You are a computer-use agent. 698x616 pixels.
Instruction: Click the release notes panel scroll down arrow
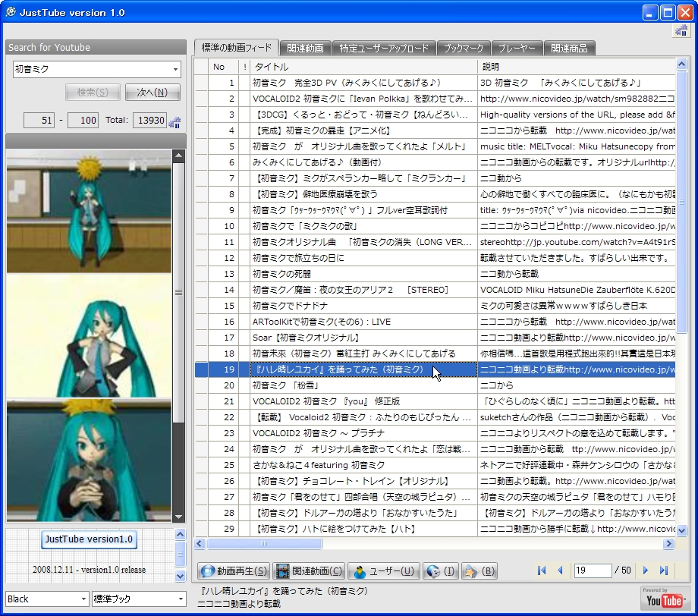pos(180,576)
